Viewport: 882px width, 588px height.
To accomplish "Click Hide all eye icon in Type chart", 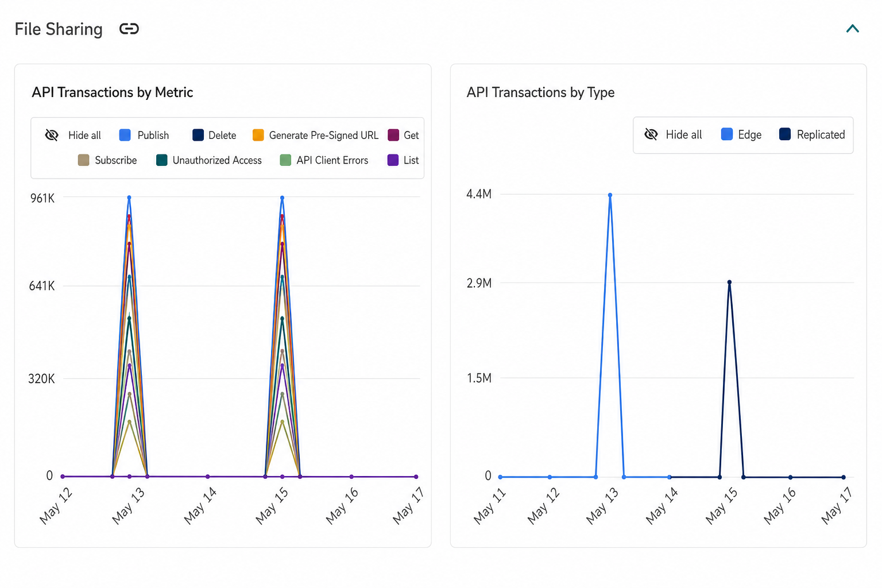I will [x=651, y=134].
